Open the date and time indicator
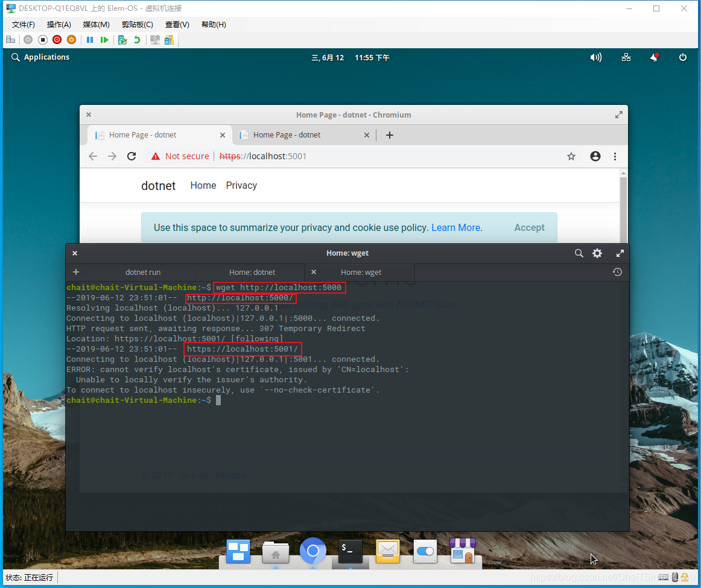The image size is (701, 588). point(350,58)
